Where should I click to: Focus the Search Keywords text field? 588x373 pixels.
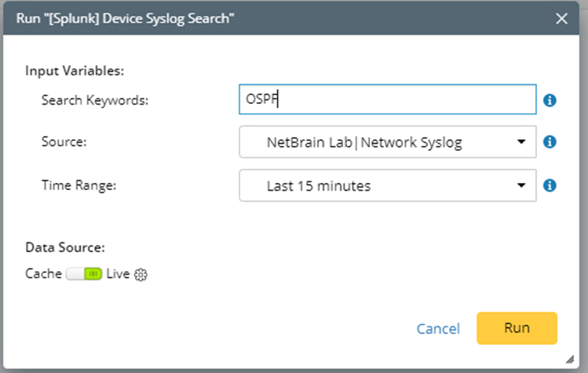tap(387, 99)
